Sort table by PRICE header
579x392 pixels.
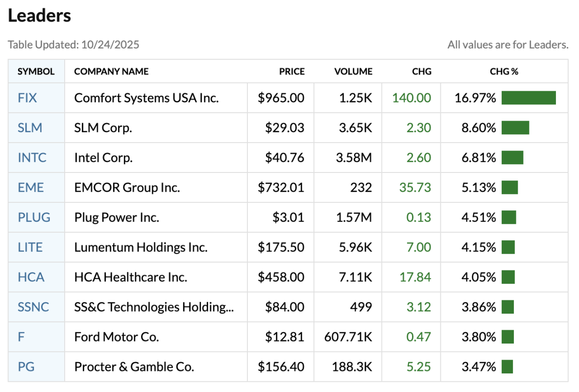point(291,72)
